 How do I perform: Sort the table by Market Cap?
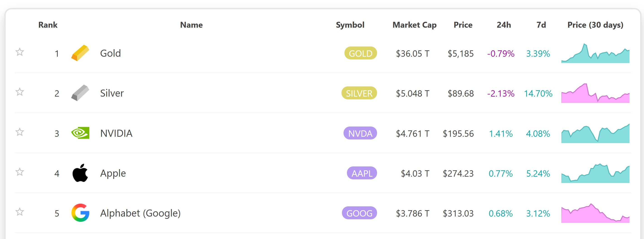point(414,25)
